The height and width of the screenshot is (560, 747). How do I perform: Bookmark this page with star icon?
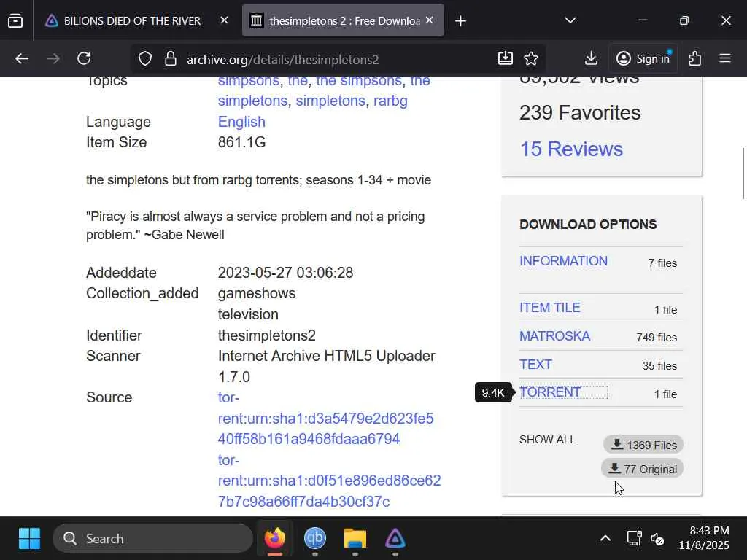point(531,58)
